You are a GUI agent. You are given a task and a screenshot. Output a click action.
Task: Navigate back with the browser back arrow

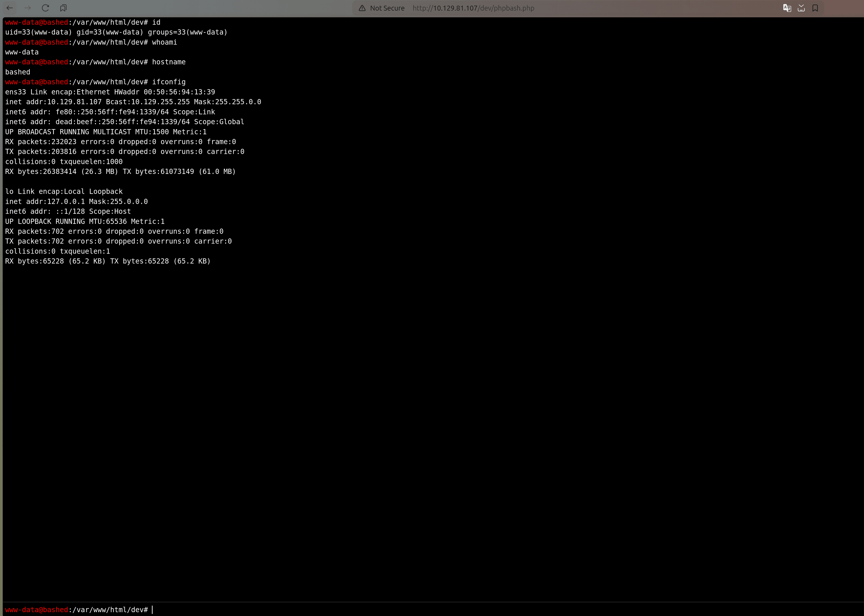tap(10, 8)
